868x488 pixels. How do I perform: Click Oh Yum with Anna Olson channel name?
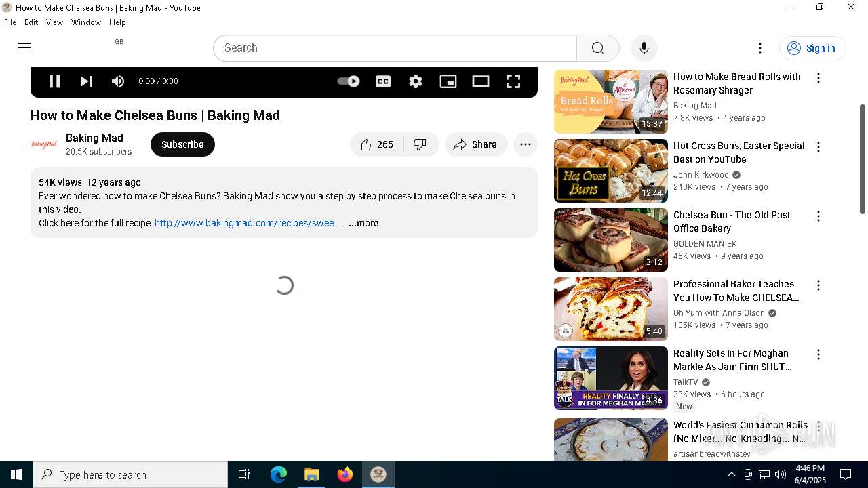[719, 313]
